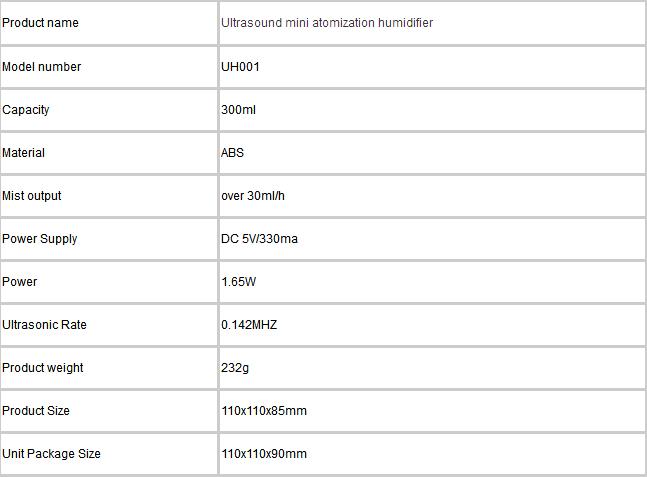The image size is (647, 477).
Task: Click the 'Product weight' label
Action: 43,368
